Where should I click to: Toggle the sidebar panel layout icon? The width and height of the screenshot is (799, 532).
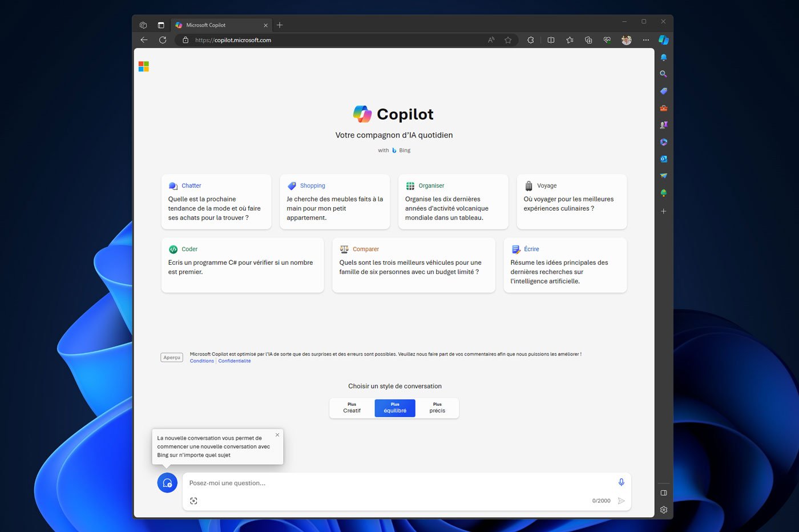pyautogui.click(x=663, y=493)
